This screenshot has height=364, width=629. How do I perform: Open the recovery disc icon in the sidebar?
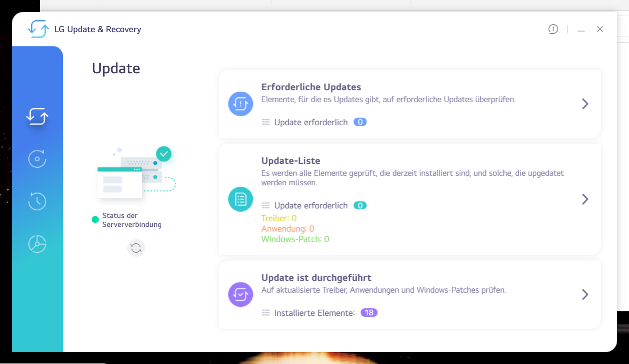37,159
